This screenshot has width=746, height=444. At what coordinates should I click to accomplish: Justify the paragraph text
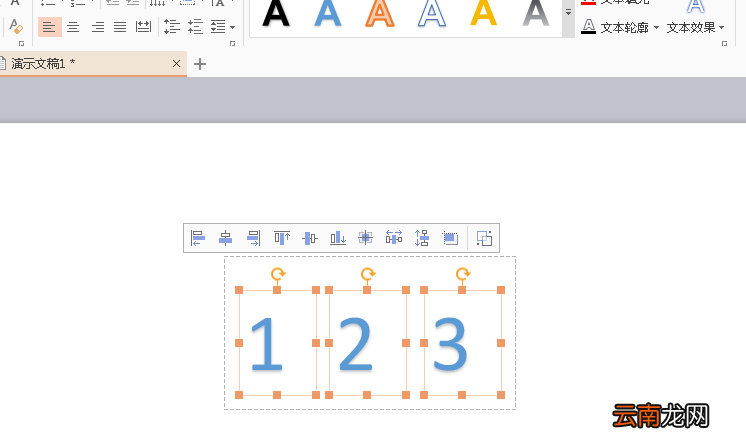click(x=120, y=27)
